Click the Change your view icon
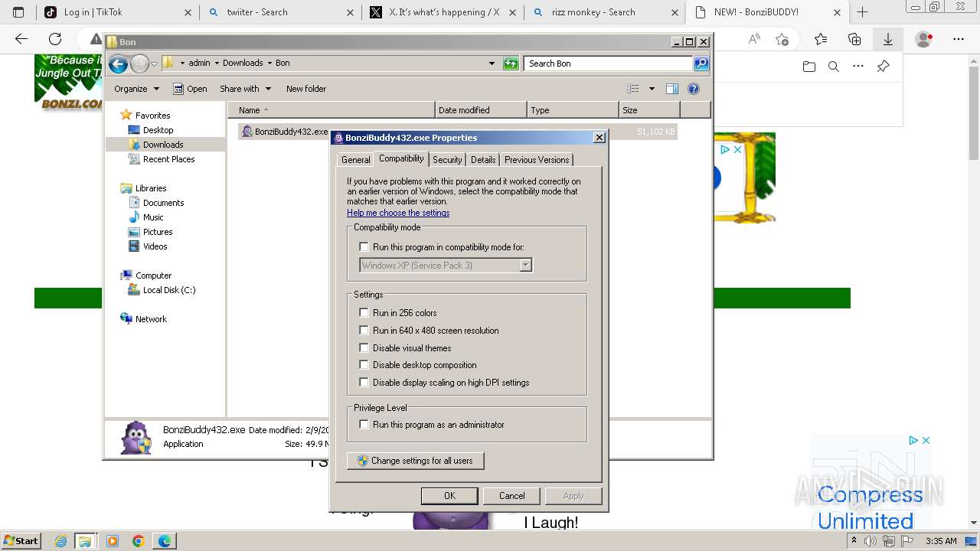 633,89
